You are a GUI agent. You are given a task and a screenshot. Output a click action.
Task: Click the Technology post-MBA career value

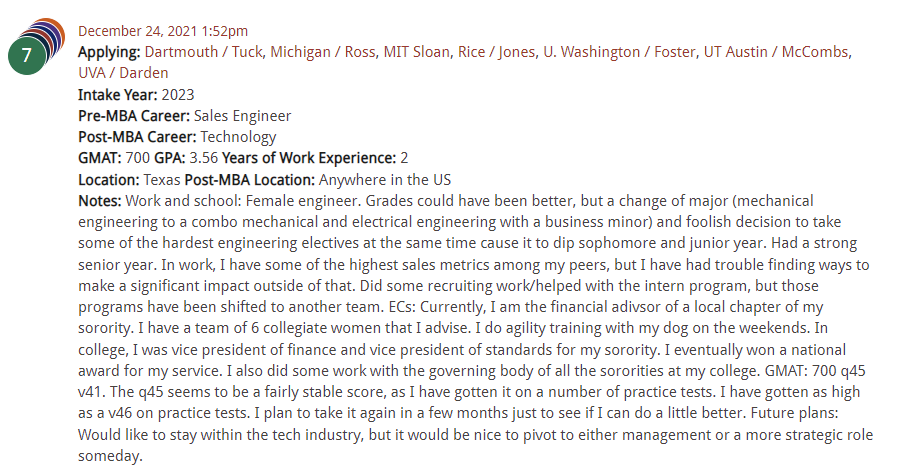(x=238, y=137)
